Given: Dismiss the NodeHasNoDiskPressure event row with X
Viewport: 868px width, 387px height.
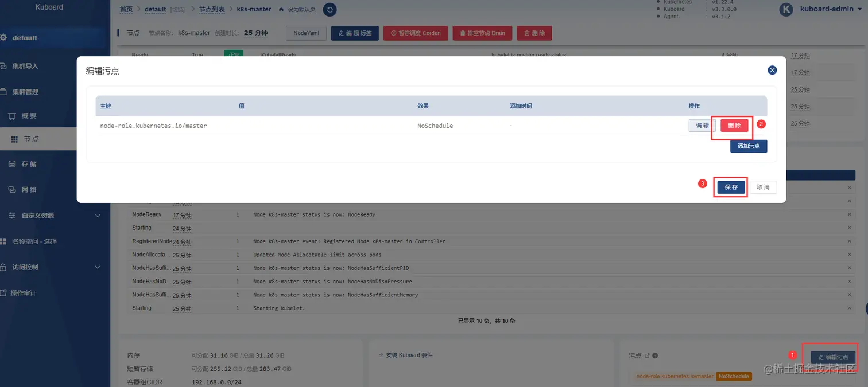Looking at the screenshot, I should (x=850, y=282).
